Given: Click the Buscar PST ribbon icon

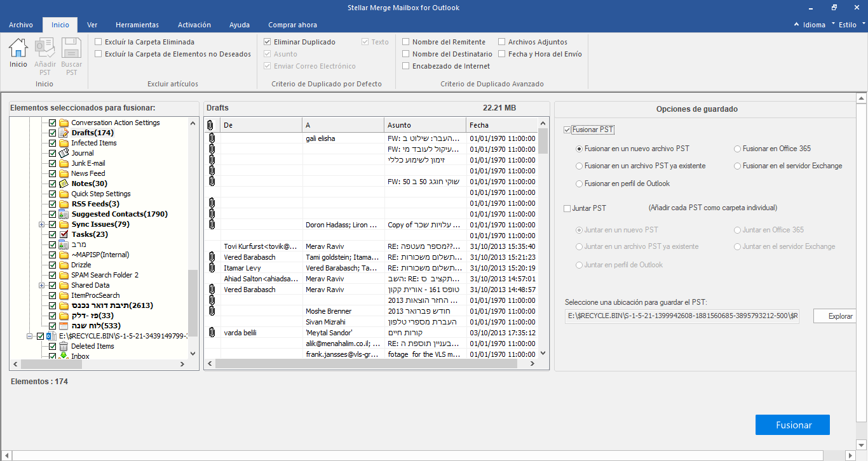Looking at the screenshot, I should click(x=72, y=48).
